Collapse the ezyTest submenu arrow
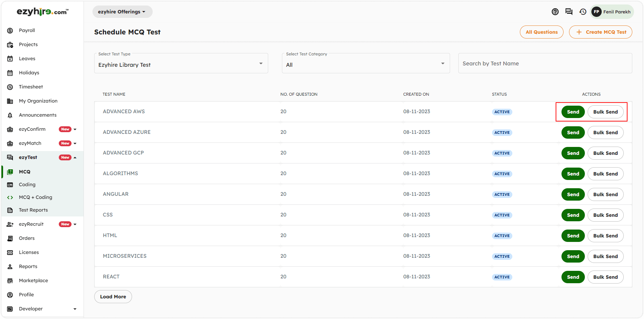The width and height of the screenshot is (644, 319). (x=75, y=158)
